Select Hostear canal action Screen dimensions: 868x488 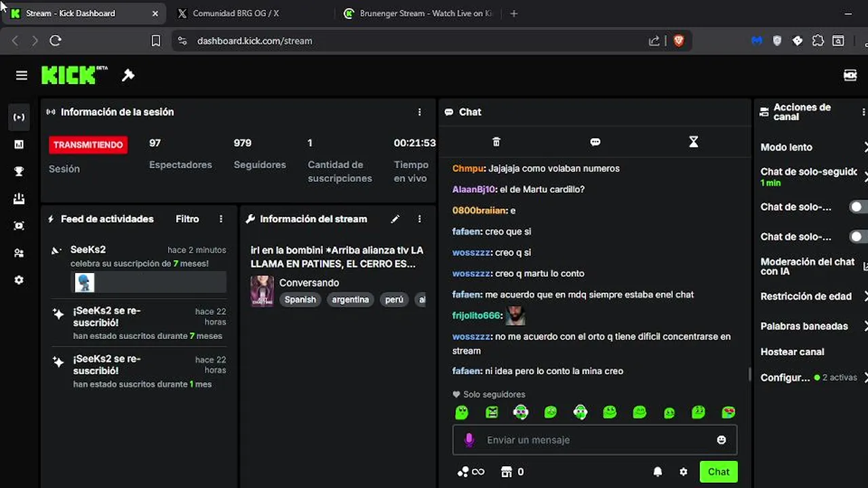[792, 352]
